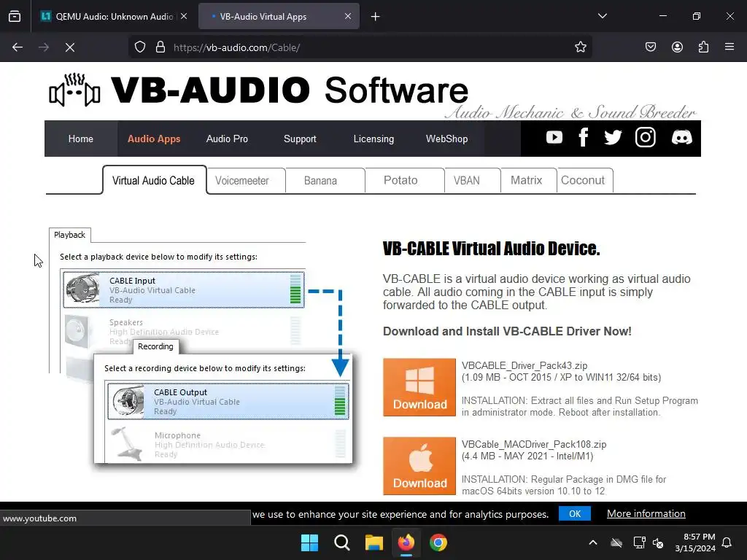The width and height of the screenshot is (747, 560).
Task: Open the VB-Audio YouTube channel icon
Action: click(554, 138)
